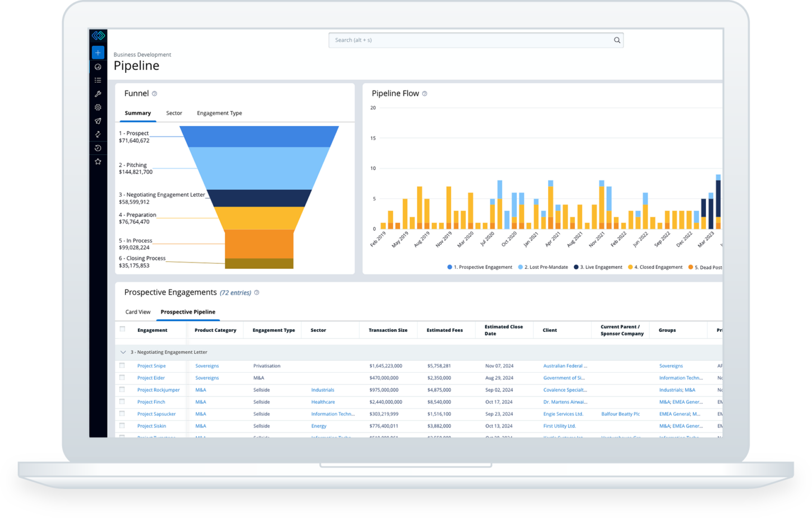This screenshot has width=812, height=518.
Task: Switch to the Sector tab in Funnel
Action: pos(174,113)
